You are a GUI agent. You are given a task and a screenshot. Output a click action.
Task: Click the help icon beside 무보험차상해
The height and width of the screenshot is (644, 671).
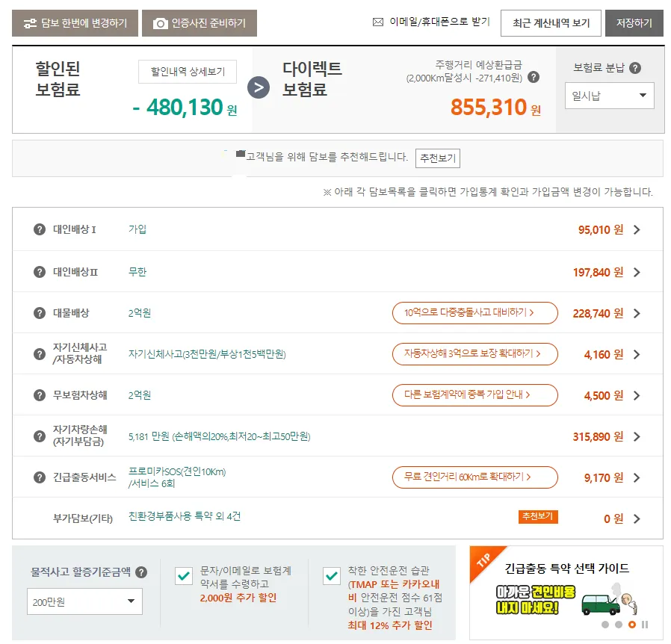tap(39, 394)
